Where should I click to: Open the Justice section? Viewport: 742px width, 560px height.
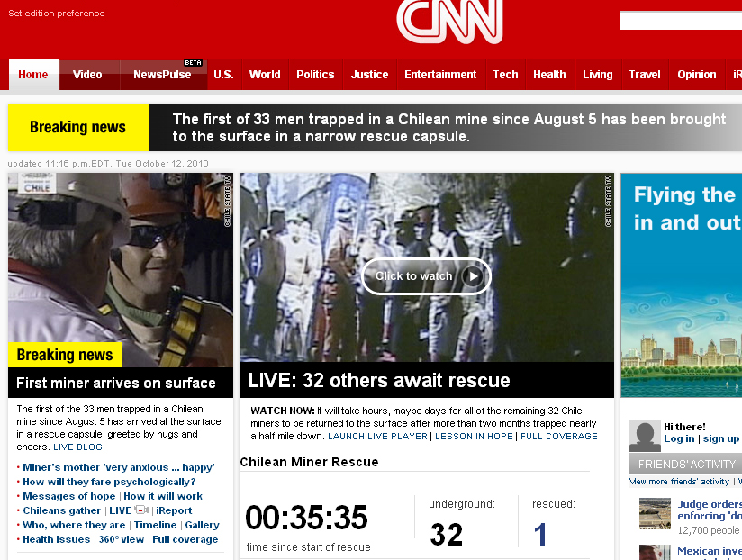[x=369, y=74]
